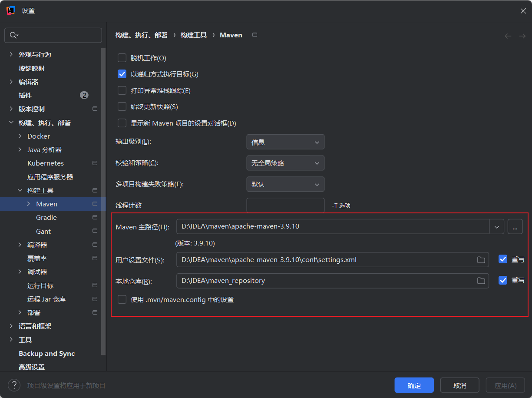
Task: Open the 校验和策略 dropdown showing 无全局策略
Action: [285, 163]
